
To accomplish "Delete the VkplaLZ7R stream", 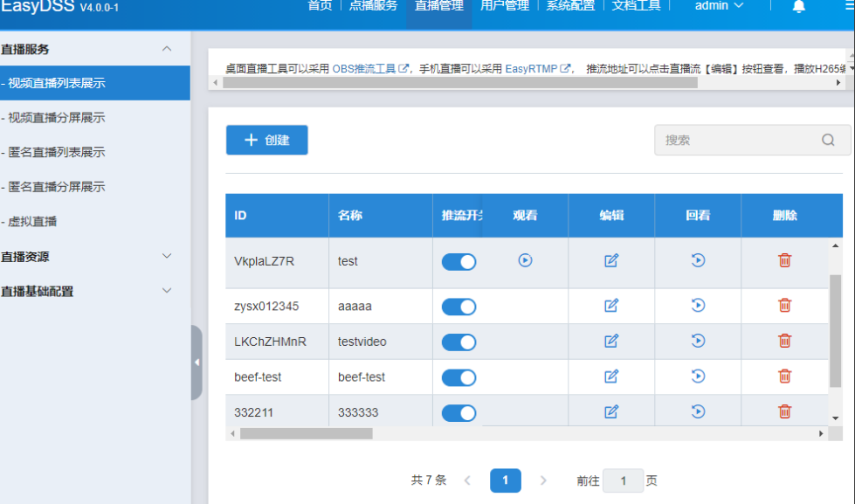I will point(784,260).
